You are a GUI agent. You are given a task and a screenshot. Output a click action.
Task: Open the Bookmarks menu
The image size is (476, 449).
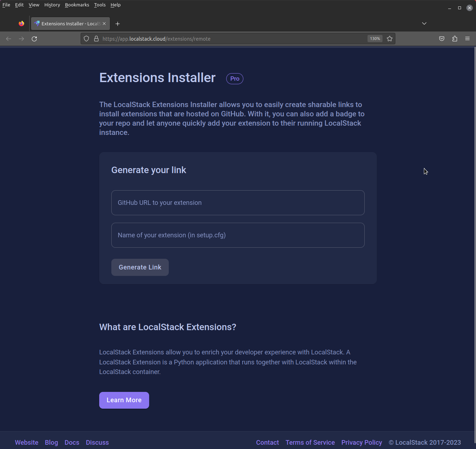coord(77,5)
